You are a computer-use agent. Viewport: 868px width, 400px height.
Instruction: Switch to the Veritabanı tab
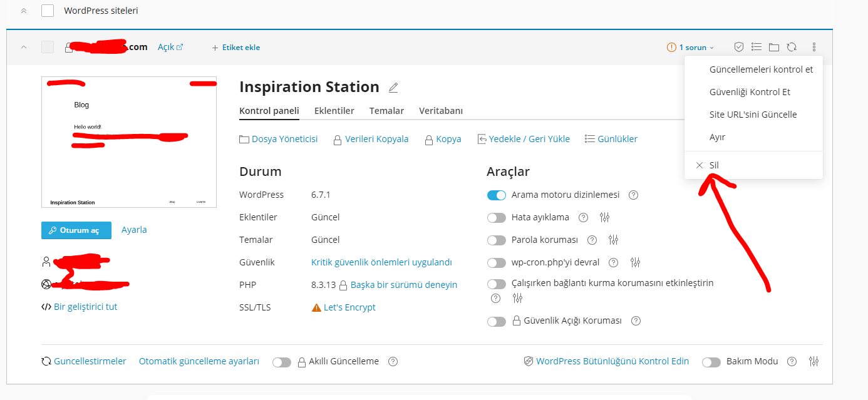click(x=441, y=111)
